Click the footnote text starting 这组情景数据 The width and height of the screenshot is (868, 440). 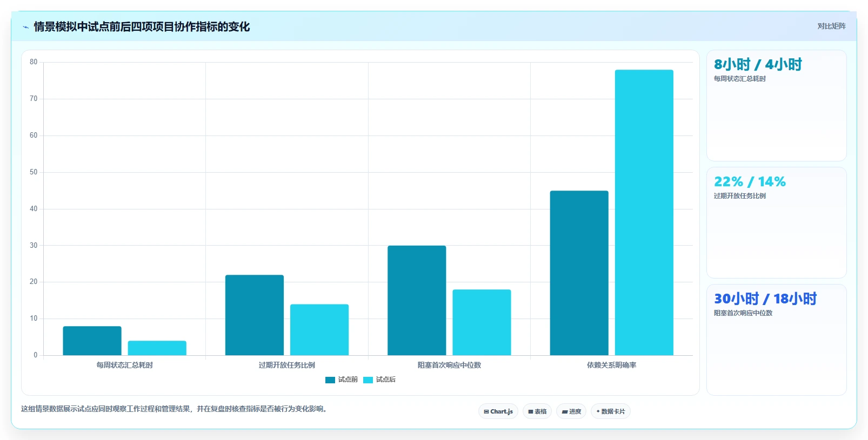pyautogui.click(x=174, y=409)
